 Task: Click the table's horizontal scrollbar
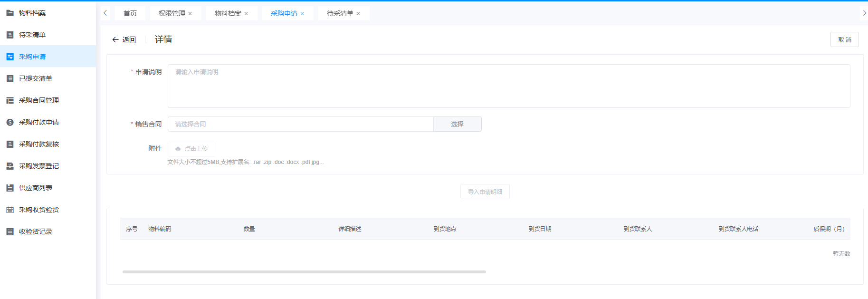(x=304, y=272)
